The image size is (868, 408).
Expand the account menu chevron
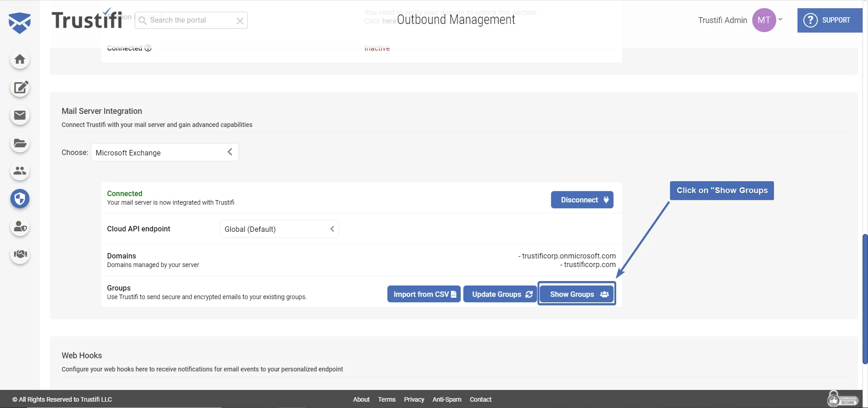(780, 19)
